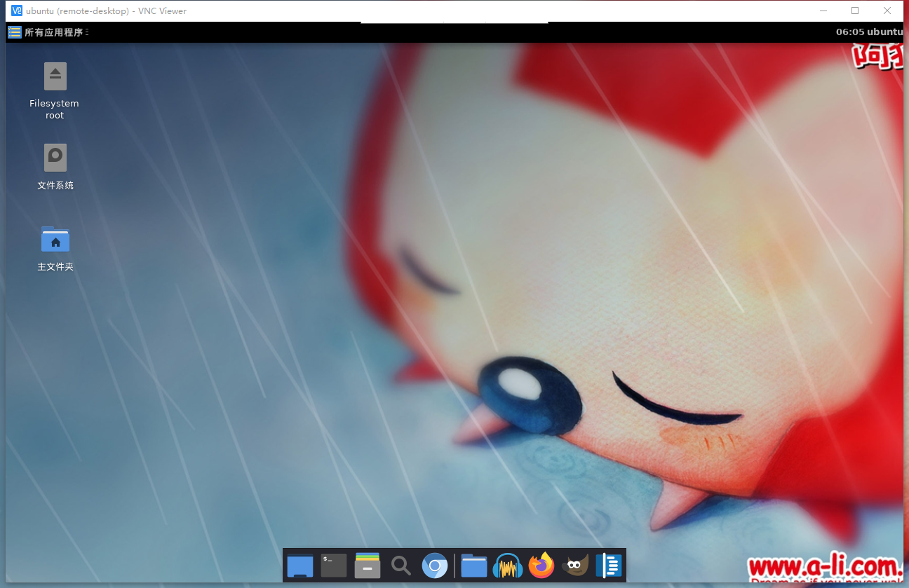The height and width of the screenshot is (588, 909).
Task: Launch GIMP from the dock
Action: pyautogui.click(x=575, y=566)
